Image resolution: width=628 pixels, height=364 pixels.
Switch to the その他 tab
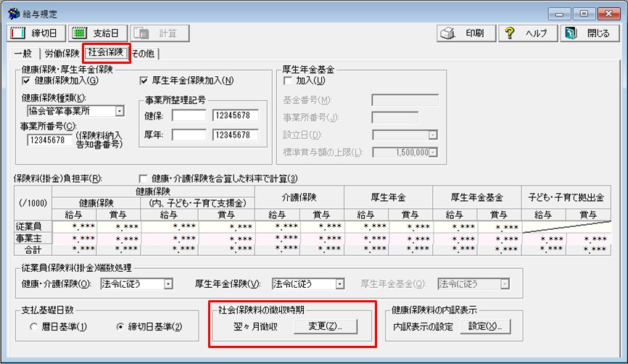[144, 53]
